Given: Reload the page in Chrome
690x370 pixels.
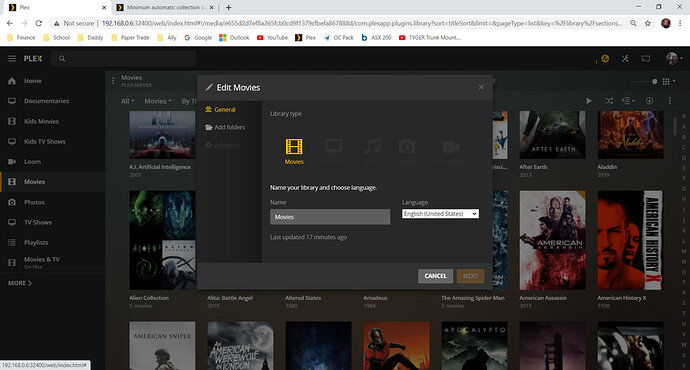Looking at the screenshot, I should coord(39,23).
